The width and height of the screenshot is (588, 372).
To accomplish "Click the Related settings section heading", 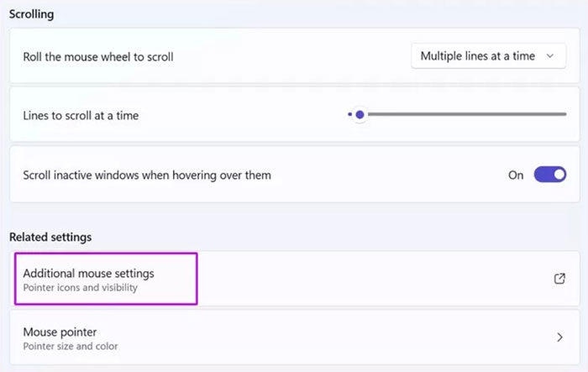I will [50, 237].
